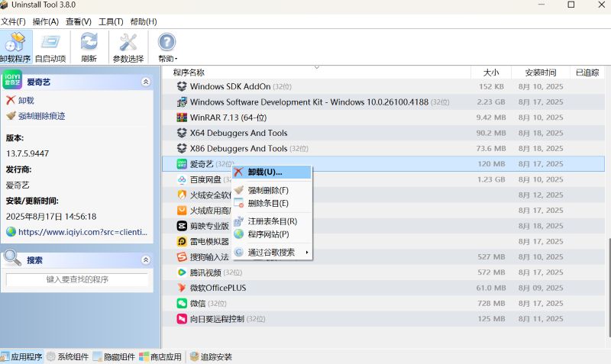Open the 查看(V) menu
This screenshot has height=364, width=611.
(x=79, y=22)
